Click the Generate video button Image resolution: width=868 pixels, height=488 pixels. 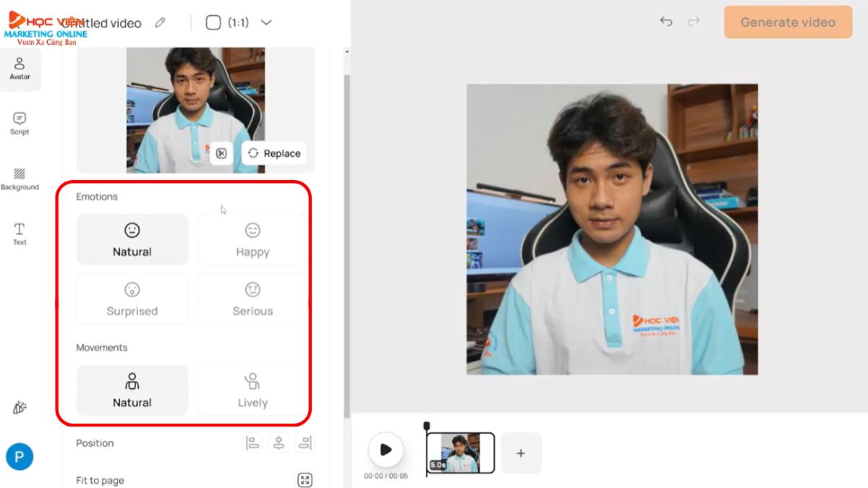click(787, 22)
